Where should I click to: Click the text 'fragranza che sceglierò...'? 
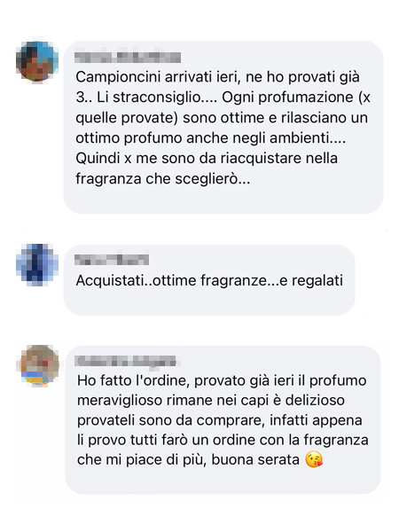(x=163, y=179)
